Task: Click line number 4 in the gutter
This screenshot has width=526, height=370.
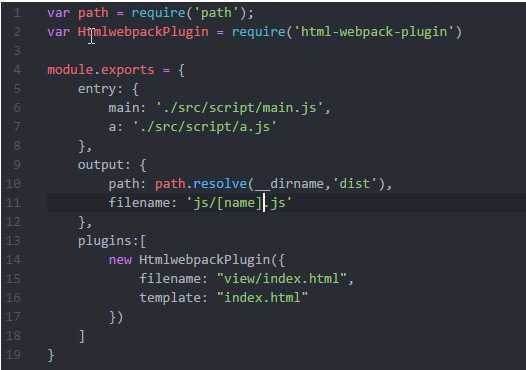Action: click(17, 70)
